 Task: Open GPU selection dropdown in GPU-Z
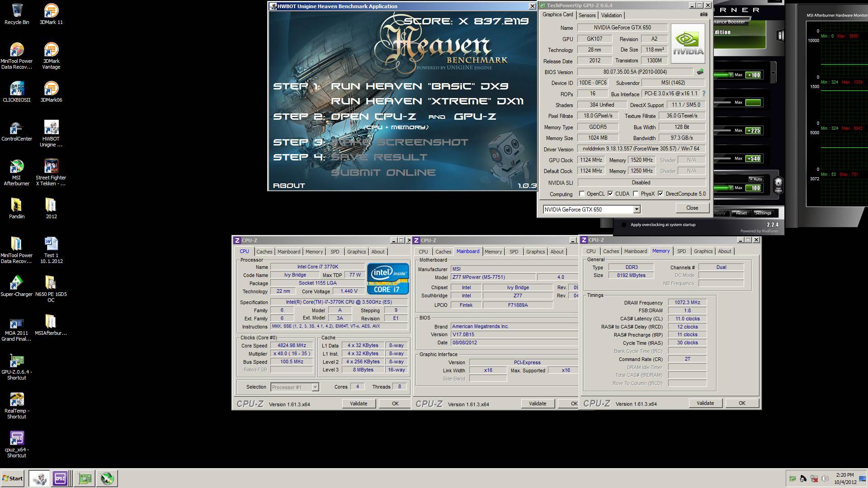pyautogui.click(x=637, y=210)
